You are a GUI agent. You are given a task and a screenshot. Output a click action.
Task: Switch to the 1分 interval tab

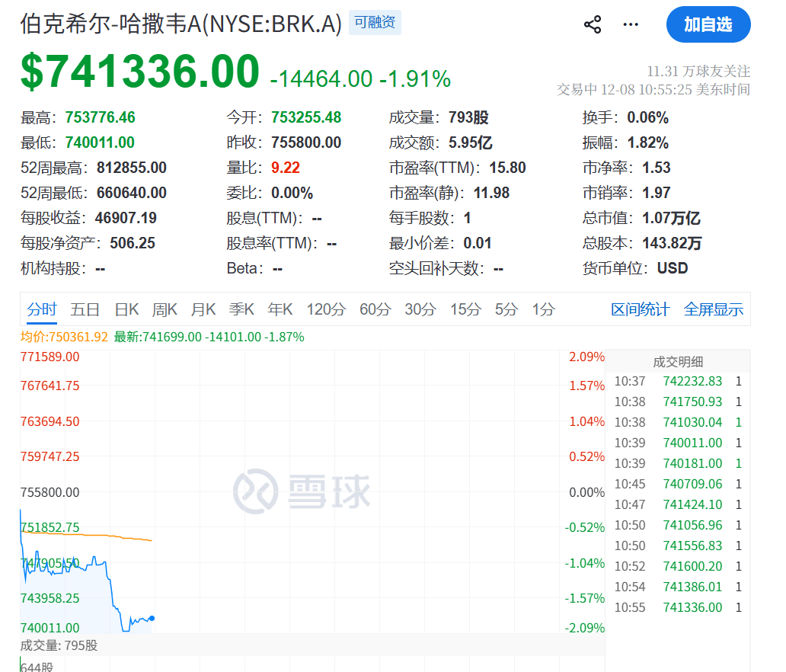tap(544, 309)
